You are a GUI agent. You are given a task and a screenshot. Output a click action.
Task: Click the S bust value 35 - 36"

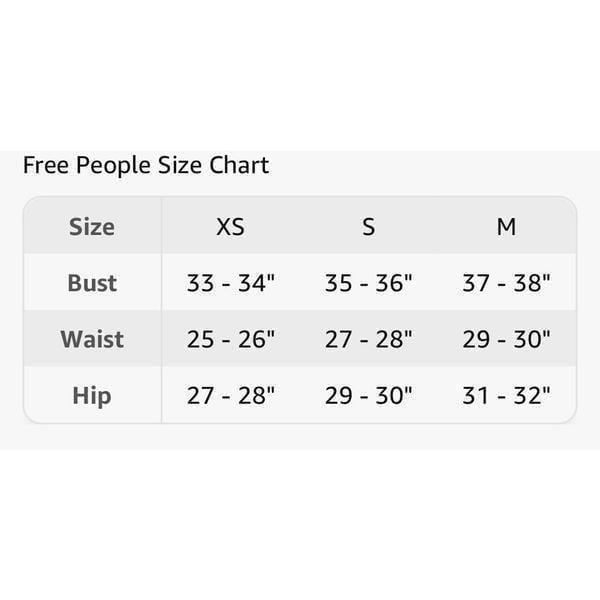368,283
